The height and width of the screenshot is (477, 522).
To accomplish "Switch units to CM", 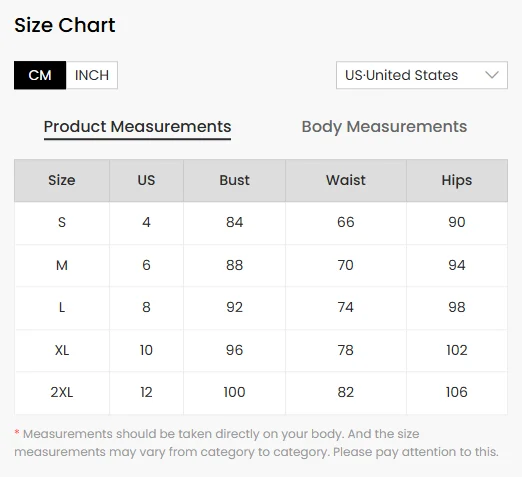I will pyautogui.click(x=40, y=75).
